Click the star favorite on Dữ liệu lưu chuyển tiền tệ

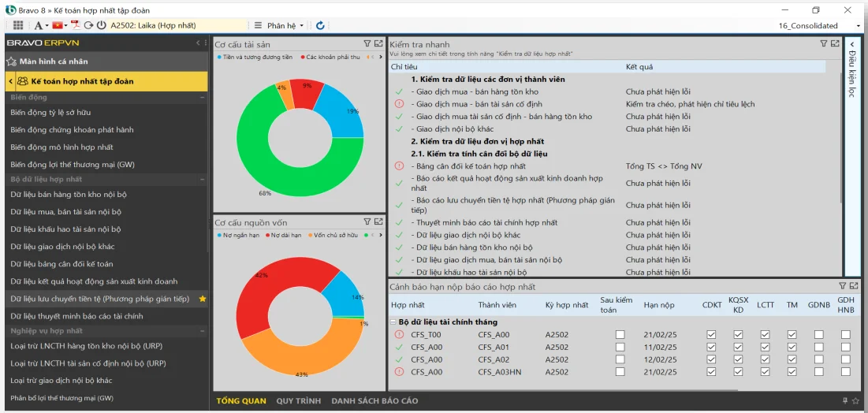[203, 299]
